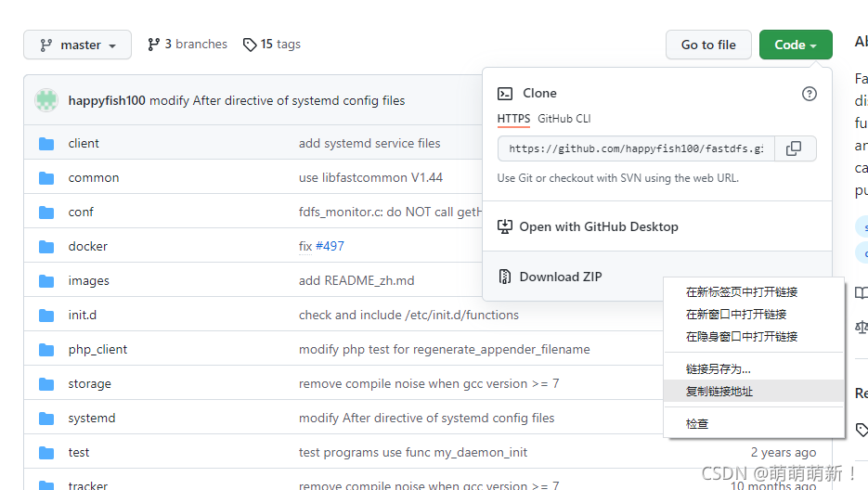Click the zip file icon beside Download ZIP

point(505,277)
